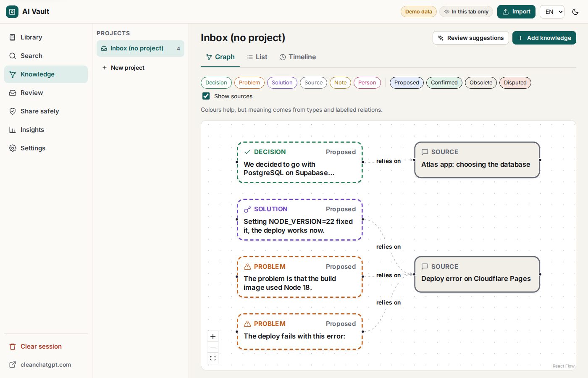Zoom out the graph with the minus control
Image resolution: width=588 pixels, height=378 pixels.
[x=213, y=347]
